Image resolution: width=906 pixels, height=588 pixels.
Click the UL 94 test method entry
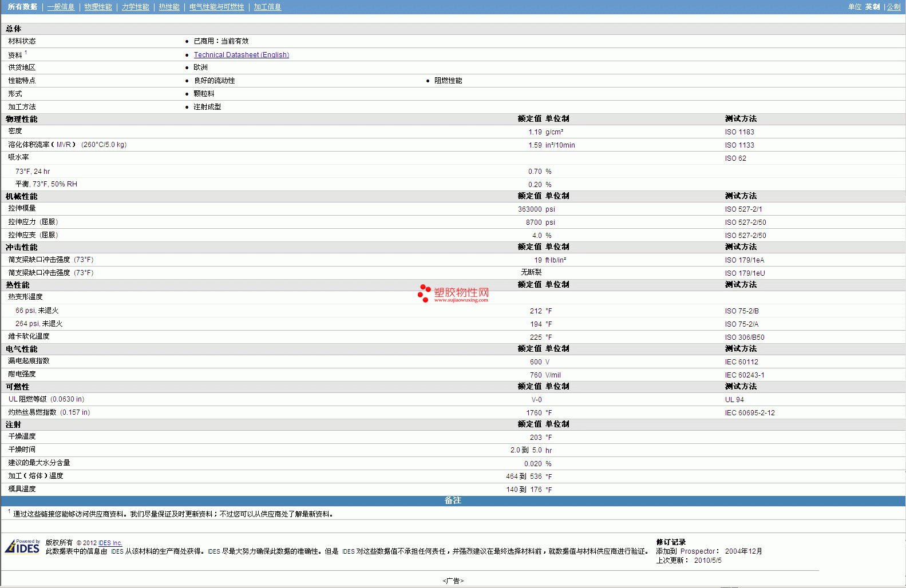pyautogui.click(x=734, y=400)
